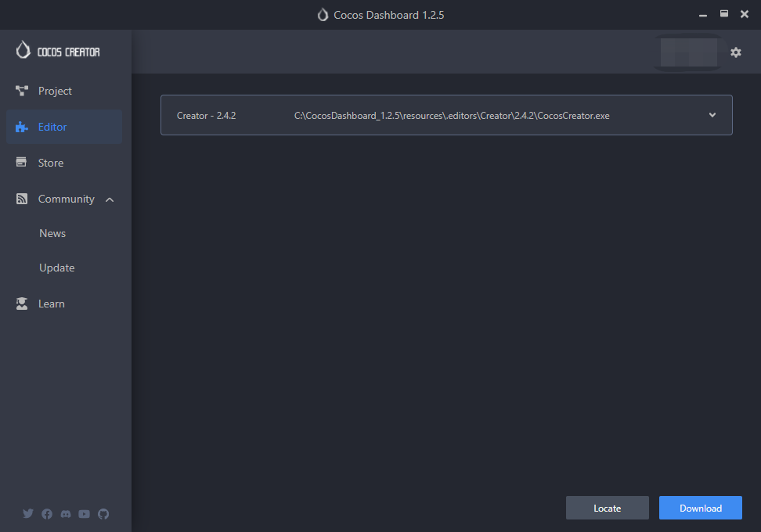
Task: Collapse the Community submenu chevron
Action: point(110,199)
